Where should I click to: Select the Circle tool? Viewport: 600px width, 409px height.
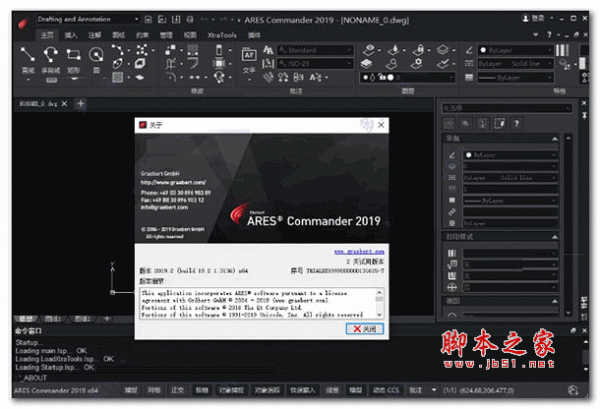pyautogui.click(x=96, y=55)
